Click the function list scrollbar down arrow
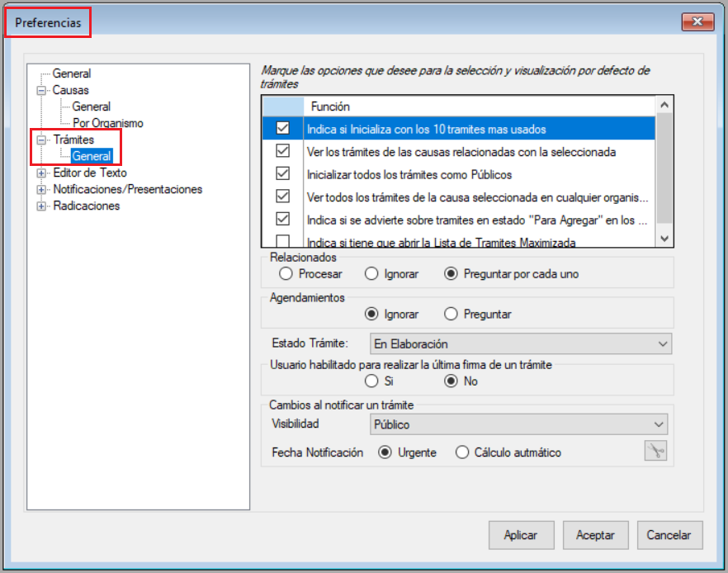728x573 pixels. (664, 238)
